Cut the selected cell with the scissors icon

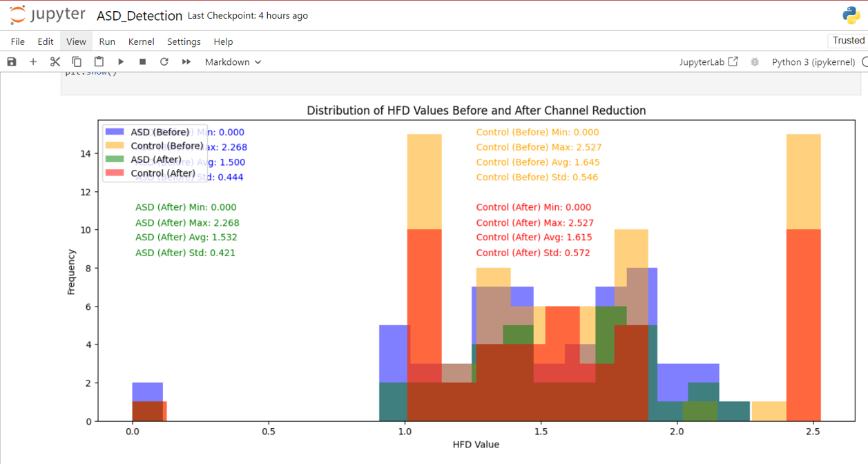coord(55,61)
